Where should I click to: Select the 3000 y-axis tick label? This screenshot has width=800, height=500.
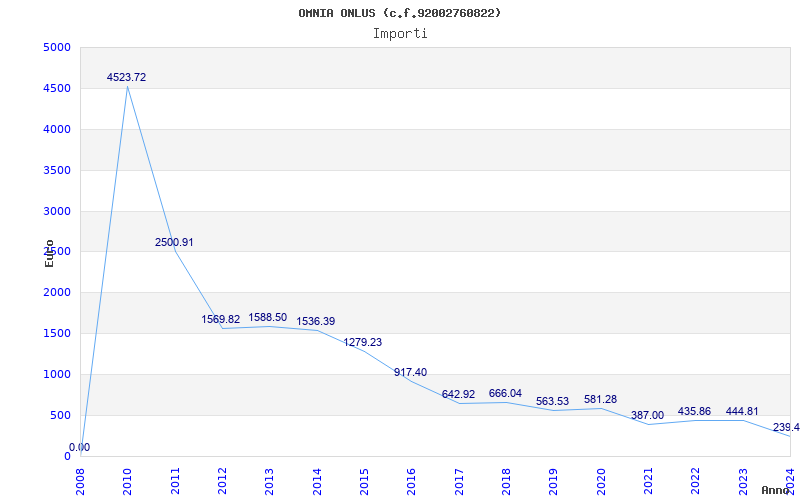click(x=57, y=211)
